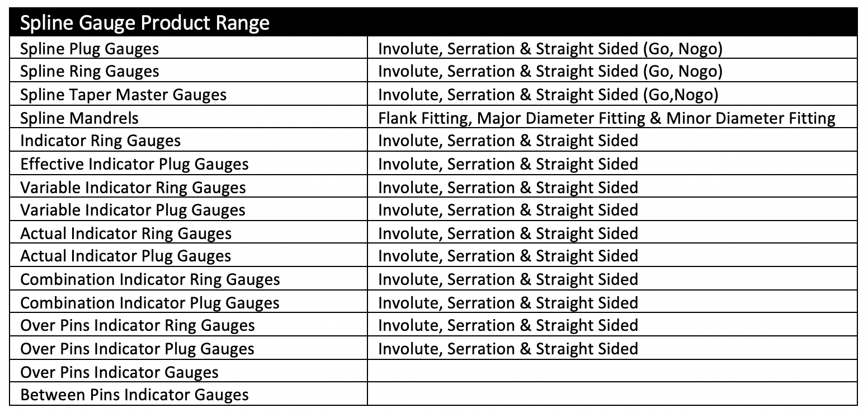868x412 pixels.
Task: Select the Spline Mandrels cell
Action: [188, 118]
